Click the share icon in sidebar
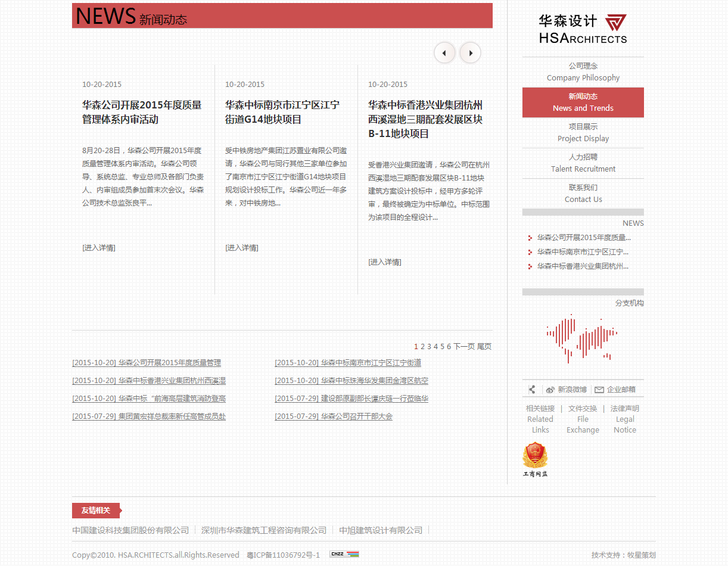Screen dimensions: 728x566 click(532, 390)
